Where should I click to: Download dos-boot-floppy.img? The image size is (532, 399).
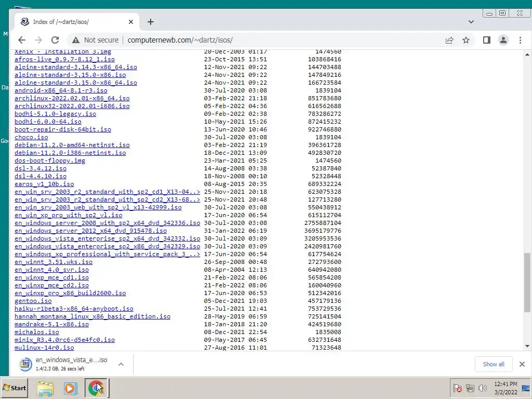click(x=50, y=161)
